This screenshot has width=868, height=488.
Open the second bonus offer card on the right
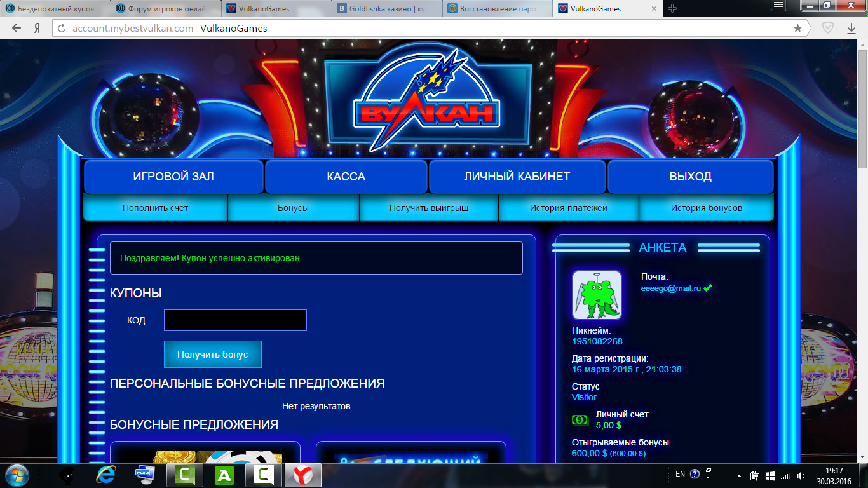coord(410,452)
